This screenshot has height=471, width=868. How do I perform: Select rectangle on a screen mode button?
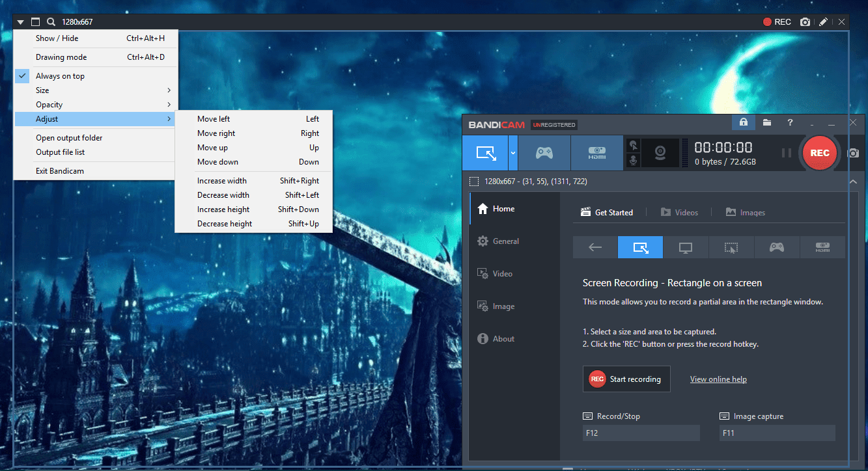click(640, 247)
